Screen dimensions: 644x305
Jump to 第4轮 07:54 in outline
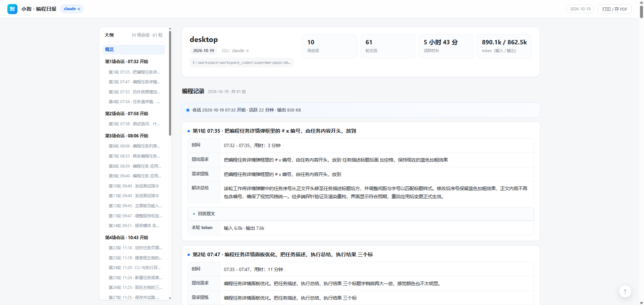coord(135,102)
